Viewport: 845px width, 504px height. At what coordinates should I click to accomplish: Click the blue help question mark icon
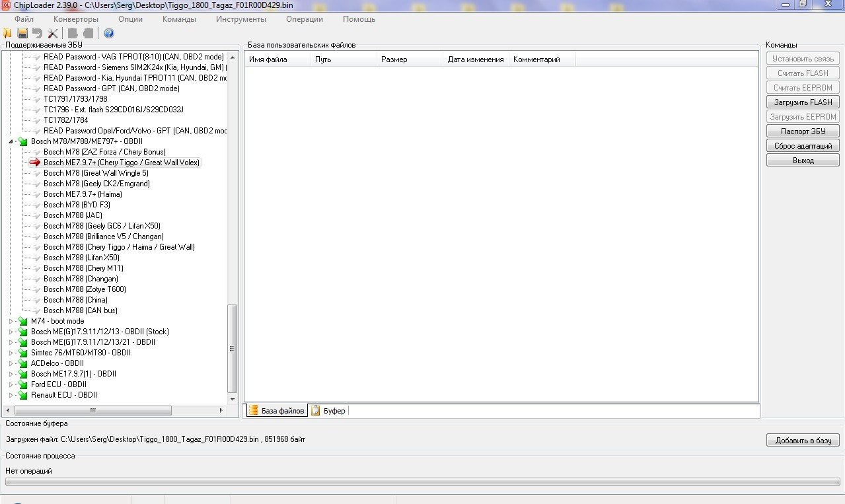pyautogui.click(x=109, y=33)
